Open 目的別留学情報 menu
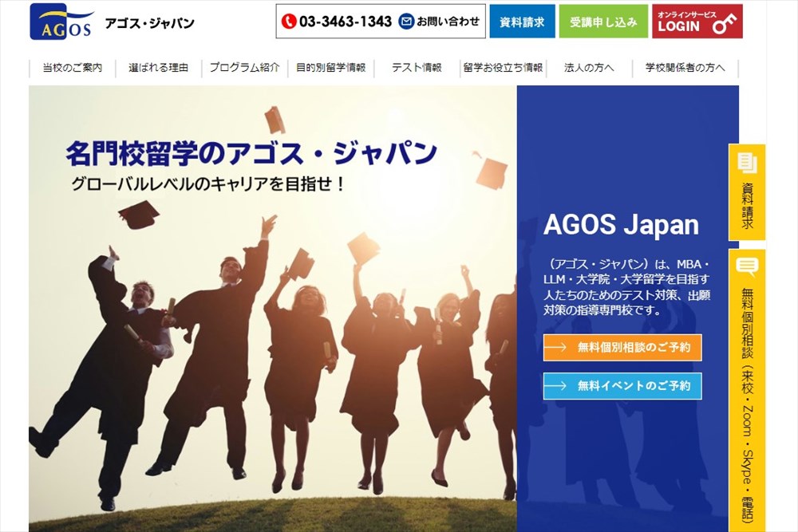798x532 pixels. (331, 68)
